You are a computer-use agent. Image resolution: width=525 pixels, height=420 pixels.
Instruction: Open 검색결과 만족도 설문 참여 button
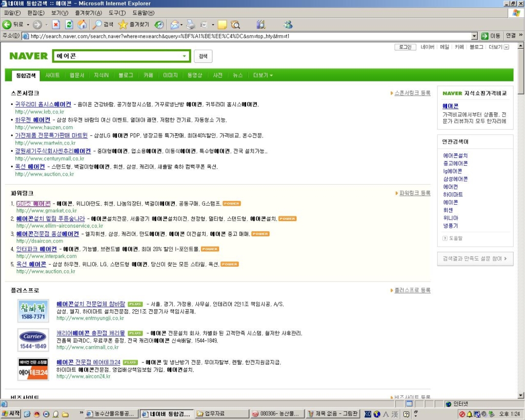[475, 258]
